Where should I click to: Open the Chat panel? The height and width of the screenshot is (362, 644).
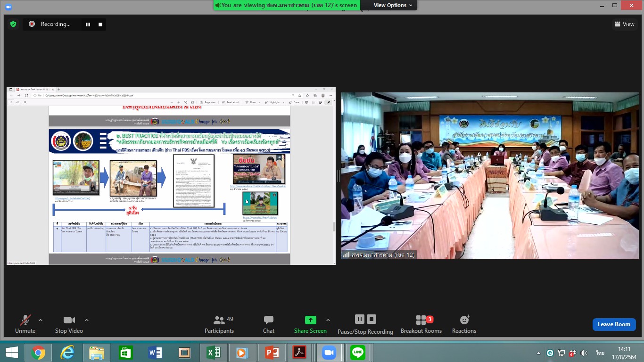click(269, 324)
